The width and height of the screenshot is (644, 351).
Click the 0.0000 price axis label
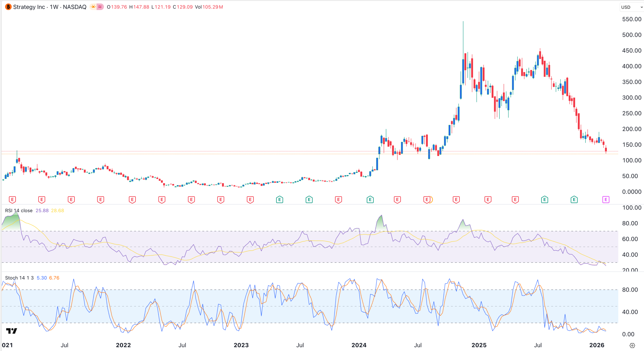pos(632,192)
